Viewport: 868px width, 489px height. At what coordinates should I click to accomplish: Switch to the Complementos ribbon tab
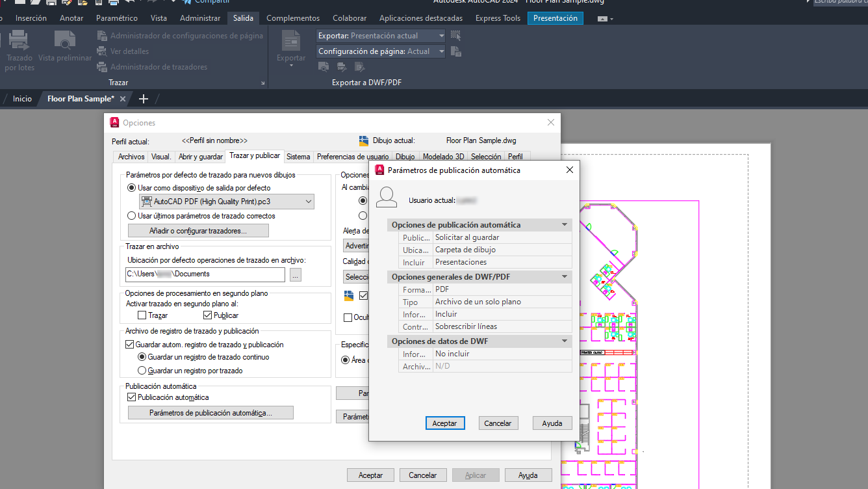coord(293,18)
